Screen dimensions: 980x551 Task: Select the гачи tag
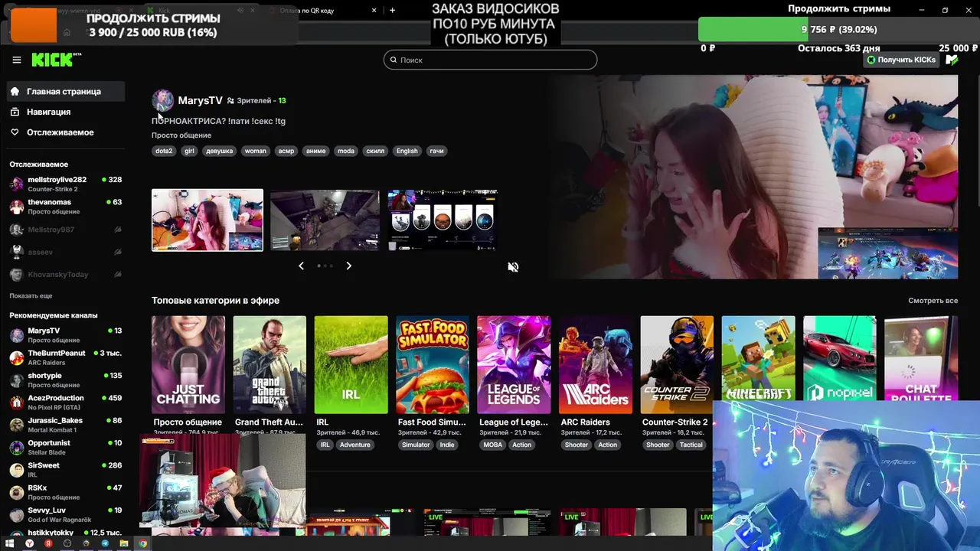(x=436, y=151)
